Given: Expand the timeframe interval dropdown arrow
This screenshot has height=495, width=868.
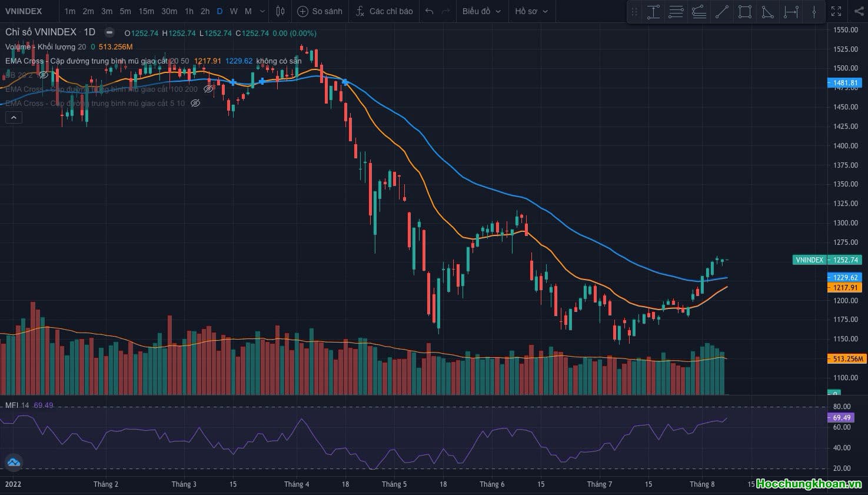Looking at the screenshot, I should point(262,11).
